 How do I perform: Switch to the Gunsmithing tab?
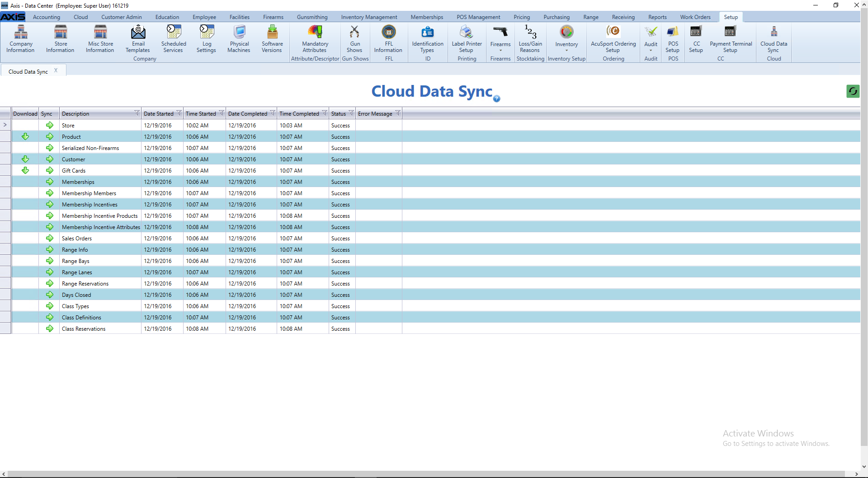[x=312, y=17]
